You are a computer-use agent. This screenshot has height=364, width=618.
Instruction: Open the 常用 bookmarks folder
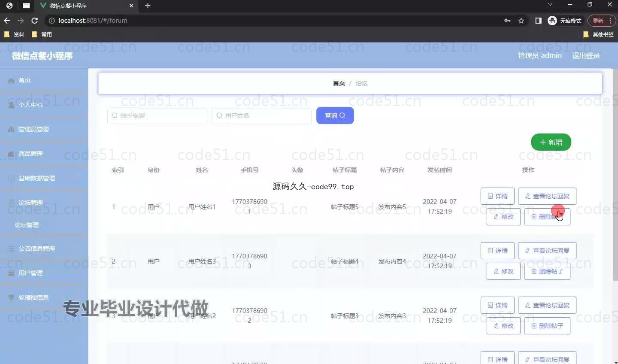pos(42,34)
